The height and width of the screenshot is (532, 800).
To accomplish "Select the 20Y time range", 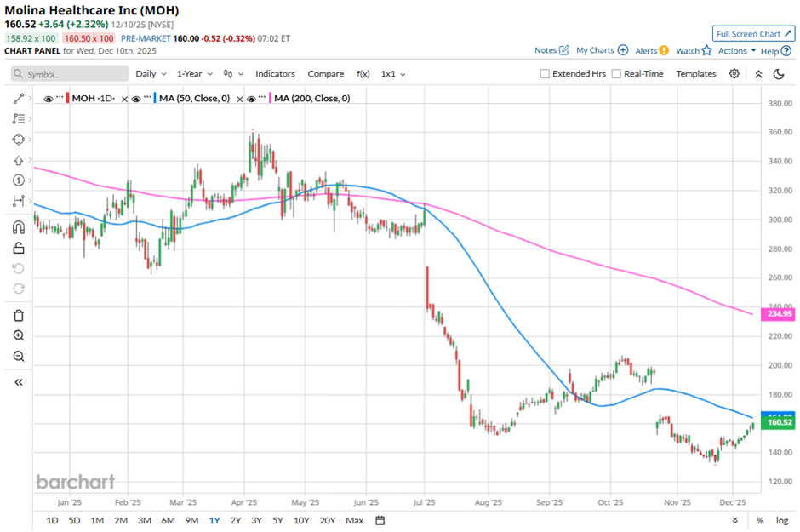I will tap(328, 520).
